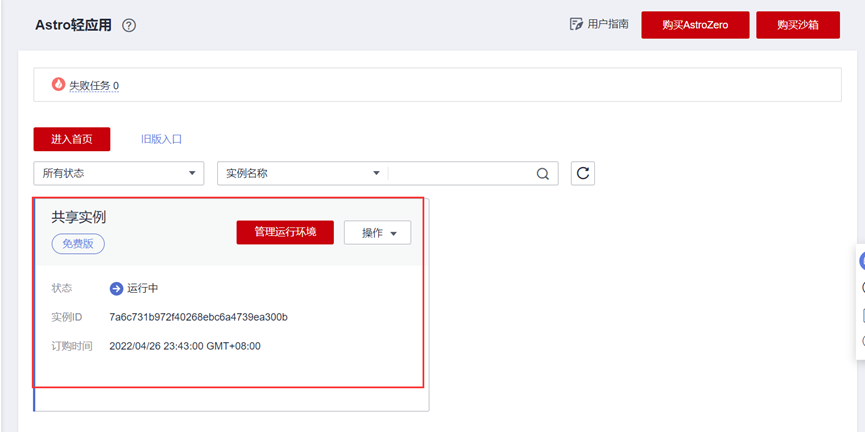The image size is (865, 432).
Task: Click the Astro轻应用 page heading
Action: 73,25
